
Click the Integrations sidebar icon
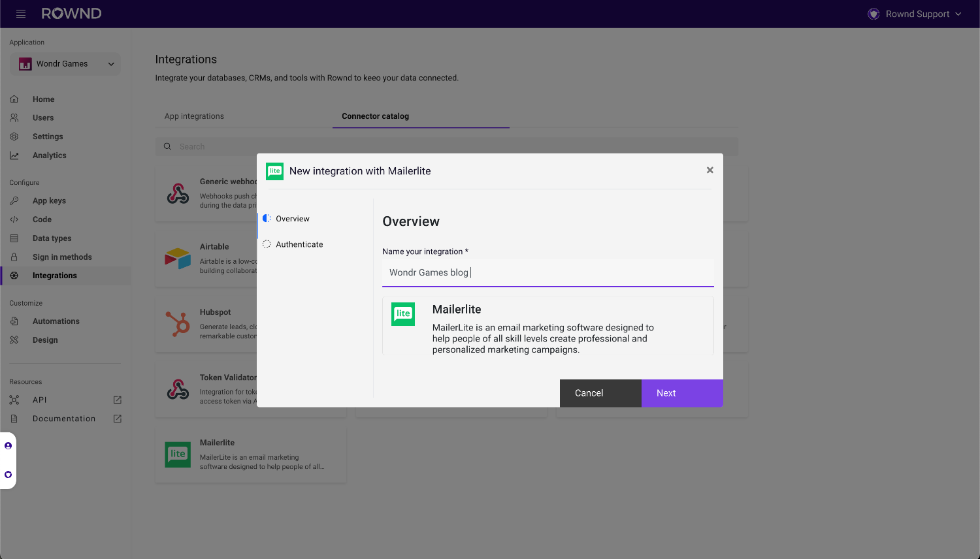coord(14,276)
